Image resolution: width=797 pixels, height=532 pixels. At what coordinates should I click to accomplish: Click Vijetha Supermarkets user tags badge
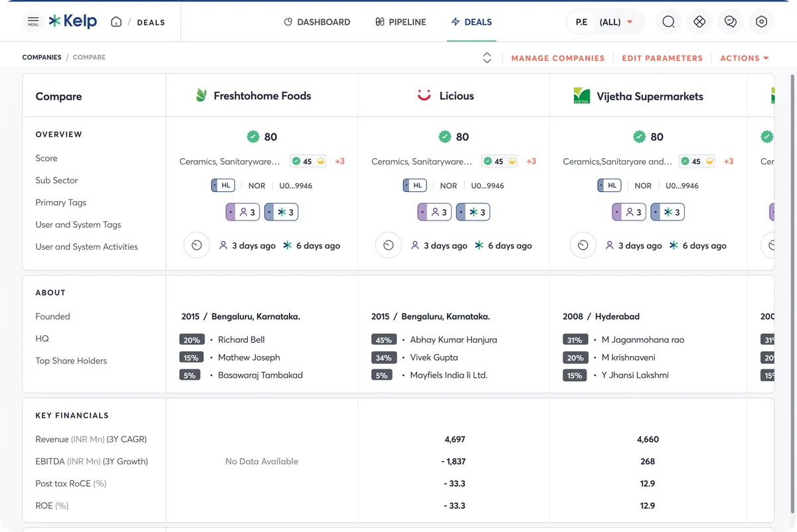(629, 212)
